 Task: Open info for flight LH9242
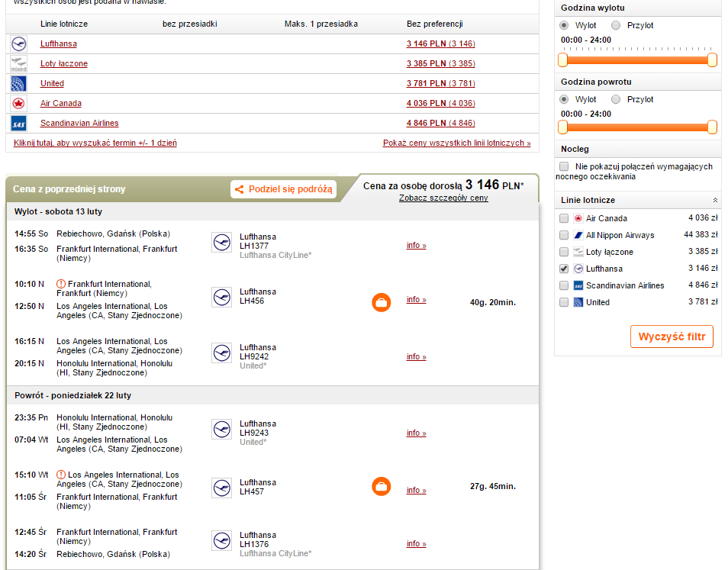pyautogui.click(x=416, y=357)
